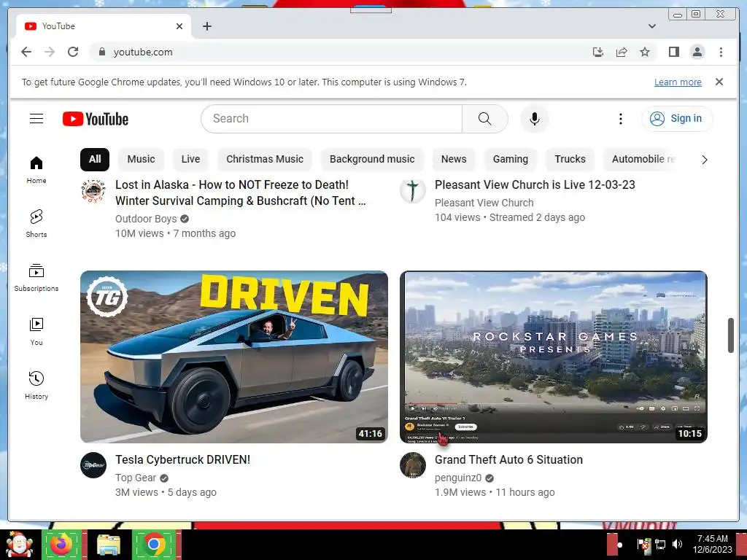Click Chrome icon in taskbar
Viewport: 747px width, 560px height.
[155, 544]
